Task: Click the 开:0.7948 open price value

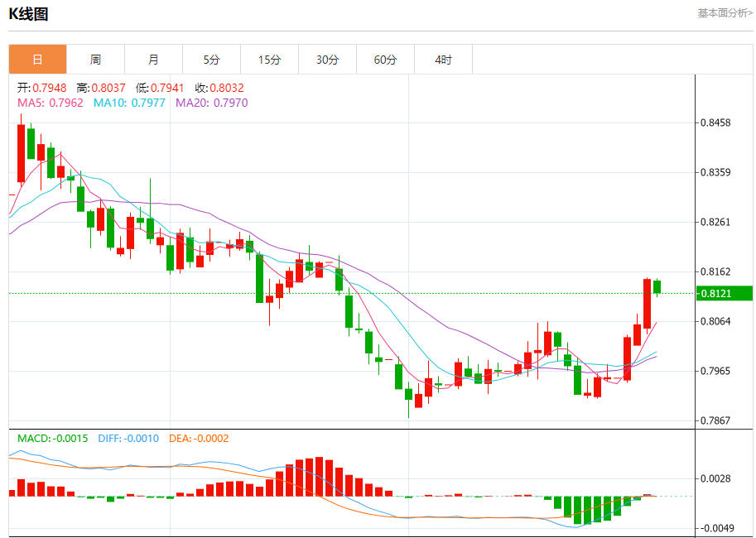Action: tap(42, 88)
